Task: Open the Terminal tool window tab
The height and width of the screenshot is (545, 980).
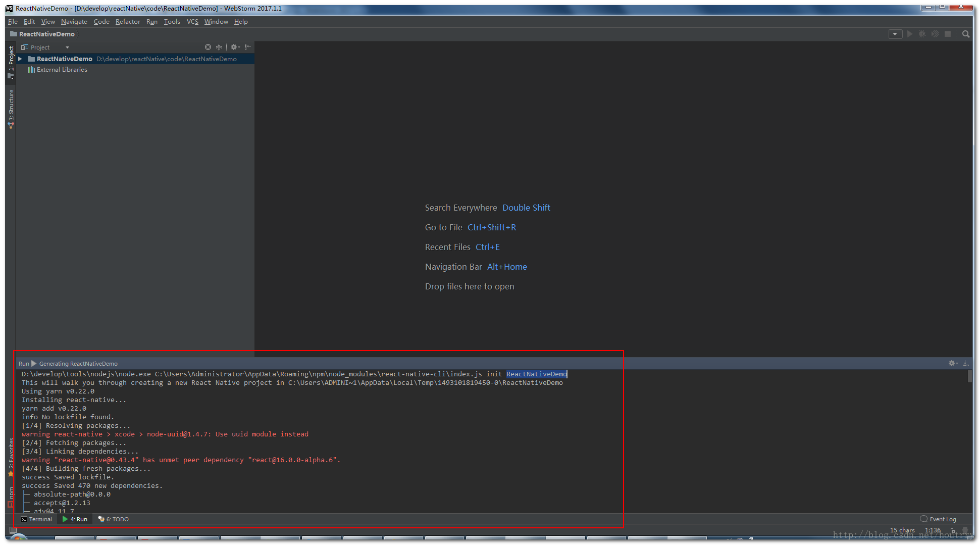Action: pyautogui.click(x=36, y=519)
